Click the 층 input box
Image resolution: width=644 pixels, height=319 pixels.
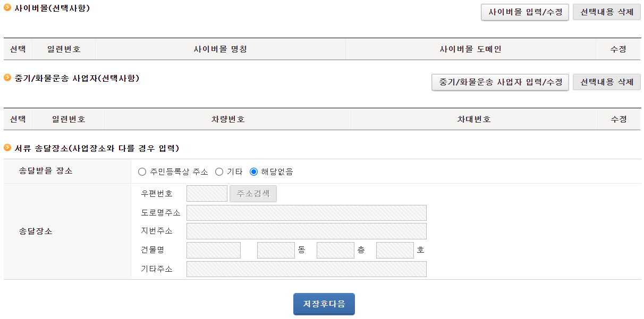pyautogui.click(x=335, y=250)
